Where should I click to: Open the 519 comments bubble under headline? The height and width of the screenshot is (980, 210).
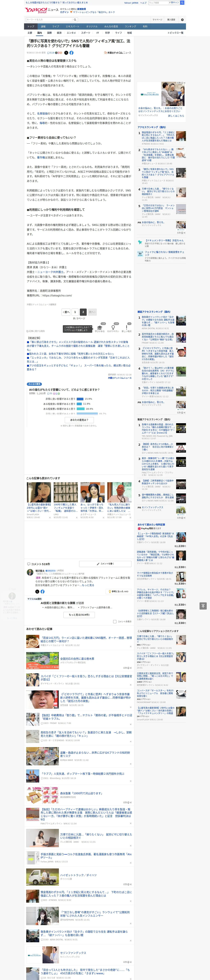[51, 53]
